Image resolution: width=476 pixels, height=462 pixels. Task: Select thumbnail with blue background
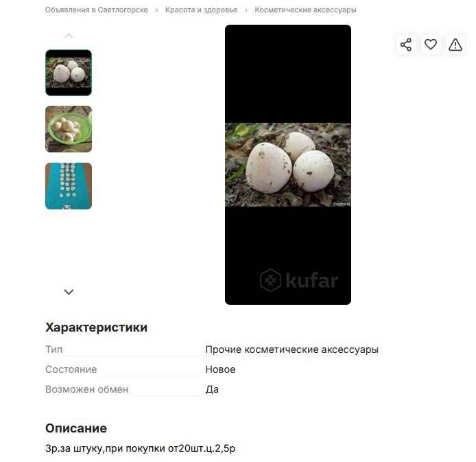[x=69, y=186]
